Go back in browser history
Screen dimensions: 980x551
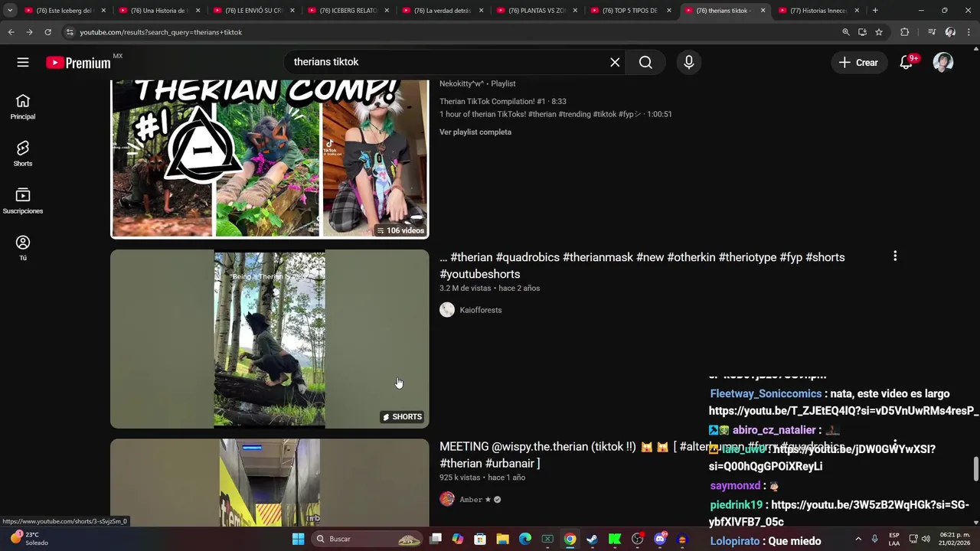click(x=11, y=32)
